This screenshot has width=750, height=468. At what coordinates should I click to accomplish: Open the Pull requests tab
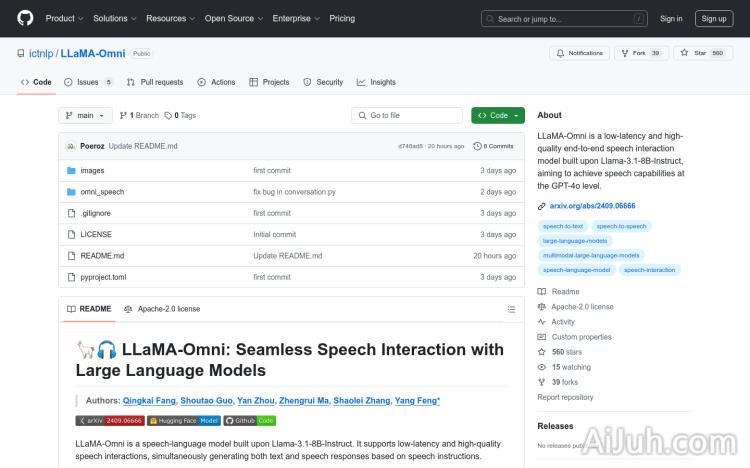coord(155,82)
